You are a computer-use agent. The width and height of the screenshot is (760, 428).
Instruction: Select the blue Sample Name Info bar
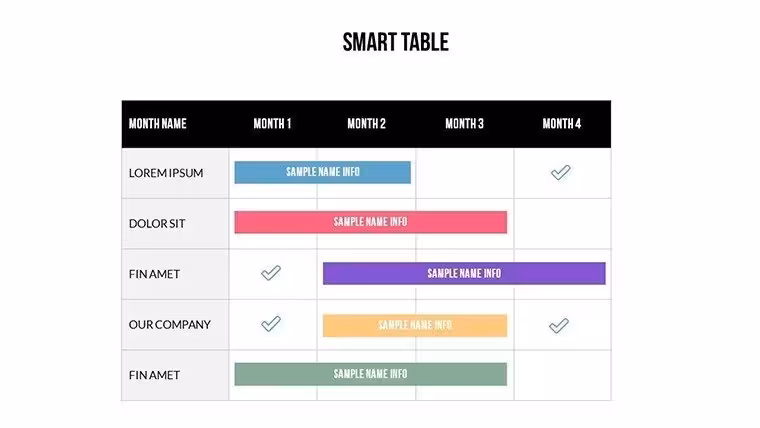[322, 172]
